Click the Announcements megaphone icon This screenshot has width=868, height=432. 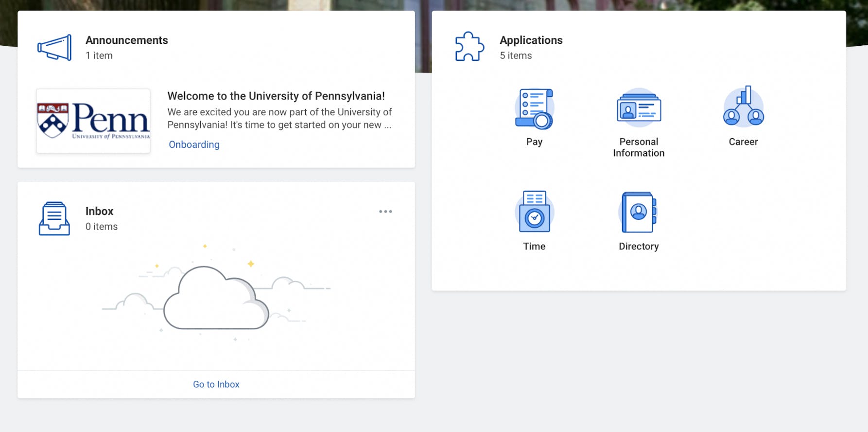pyautogui.click(x=54, y=48)
